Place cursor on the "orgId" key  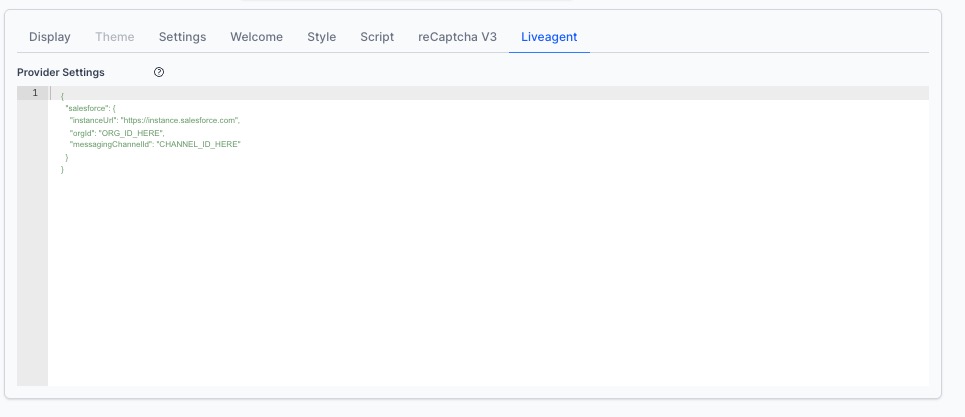82,132
